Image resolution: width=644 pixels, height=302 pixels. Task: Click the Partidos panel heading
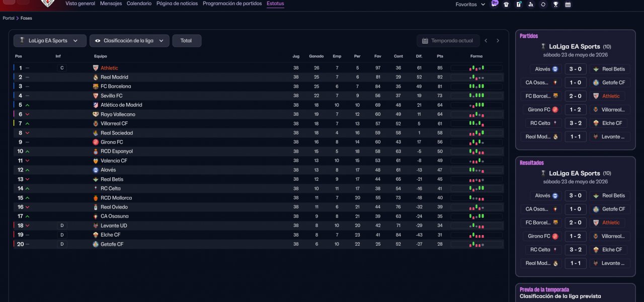[529, 36]
